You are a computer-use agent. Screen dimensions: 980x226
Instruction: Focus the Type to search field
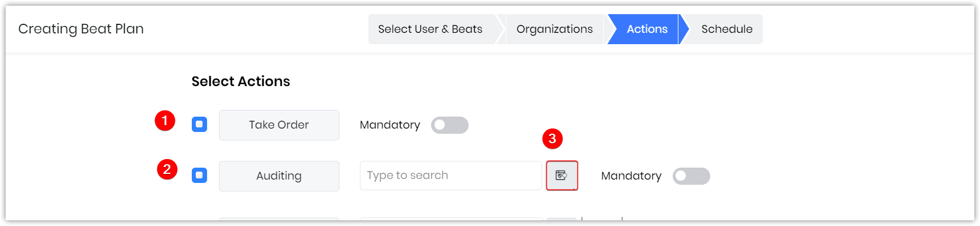451,176
